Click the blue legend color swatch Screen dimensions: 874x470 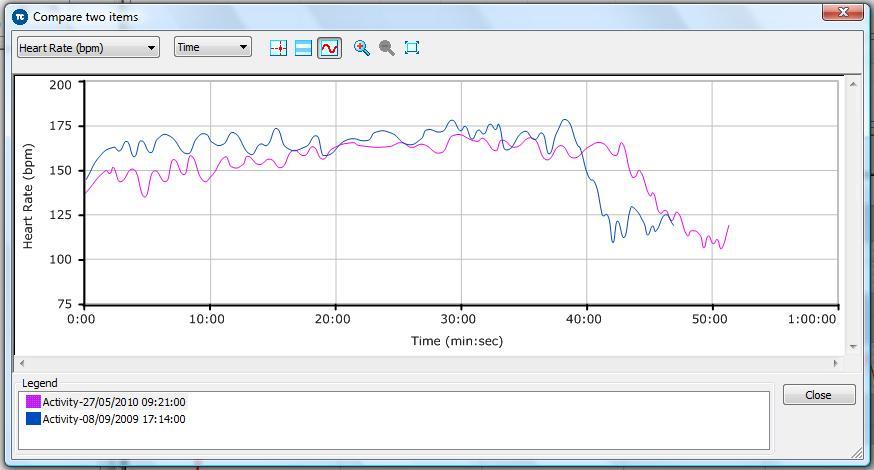point(33,419)
